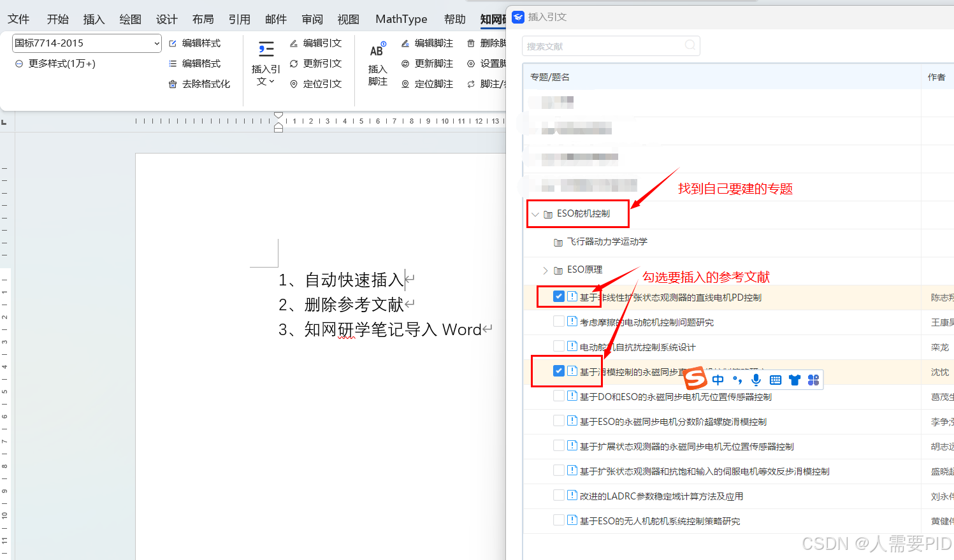Click 编辑格式 button

click(x=194, y=64)
